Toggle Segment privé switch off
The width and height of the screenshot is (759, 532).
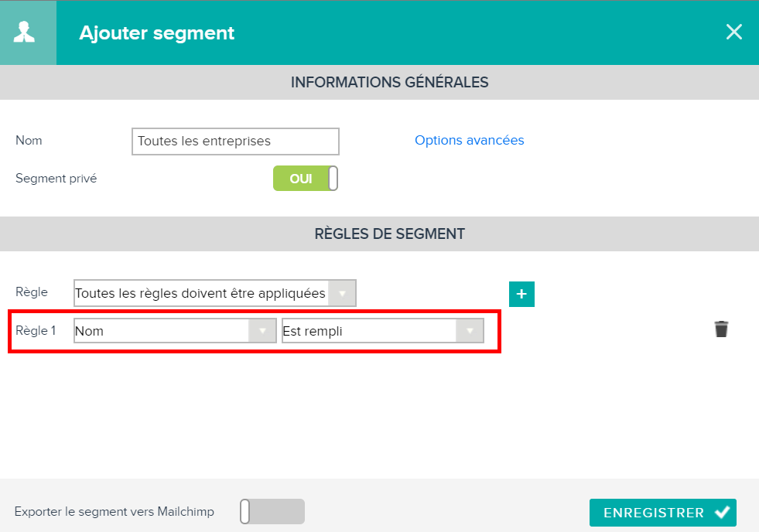click(x=306, y=179)
